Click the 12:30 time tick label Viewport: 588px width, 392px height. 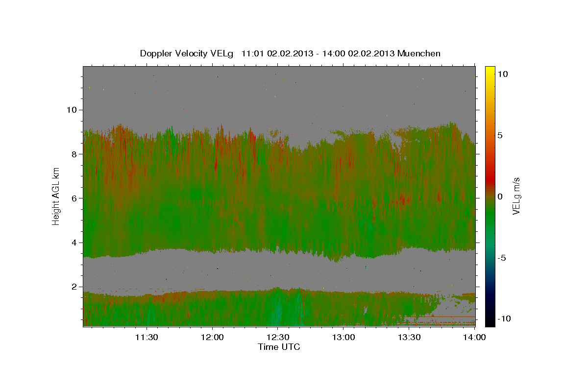pos(278,337)
